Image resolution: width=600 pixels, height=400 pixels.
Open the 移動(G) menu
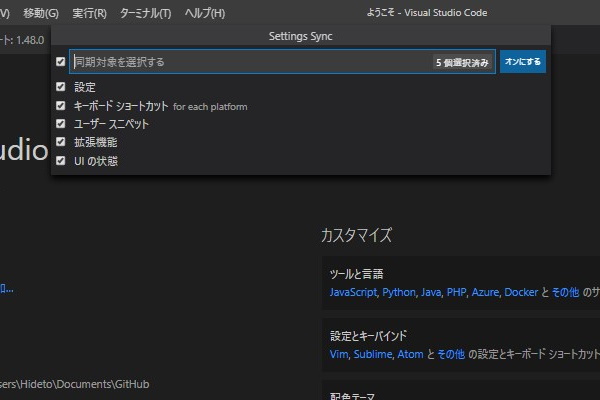(41, 13)
